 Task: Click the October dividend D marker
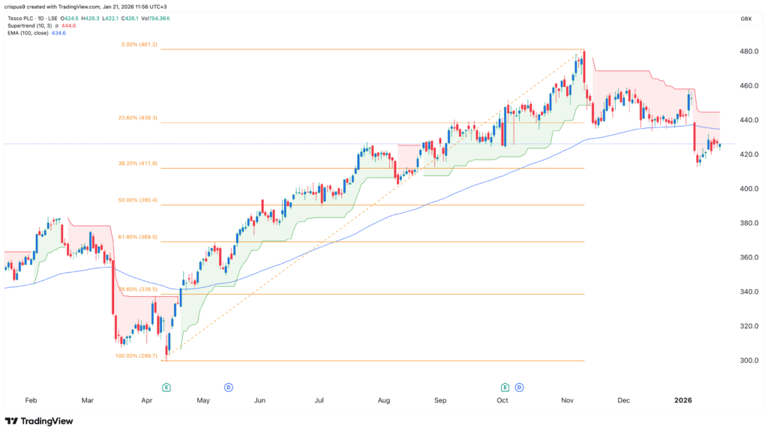519,387
